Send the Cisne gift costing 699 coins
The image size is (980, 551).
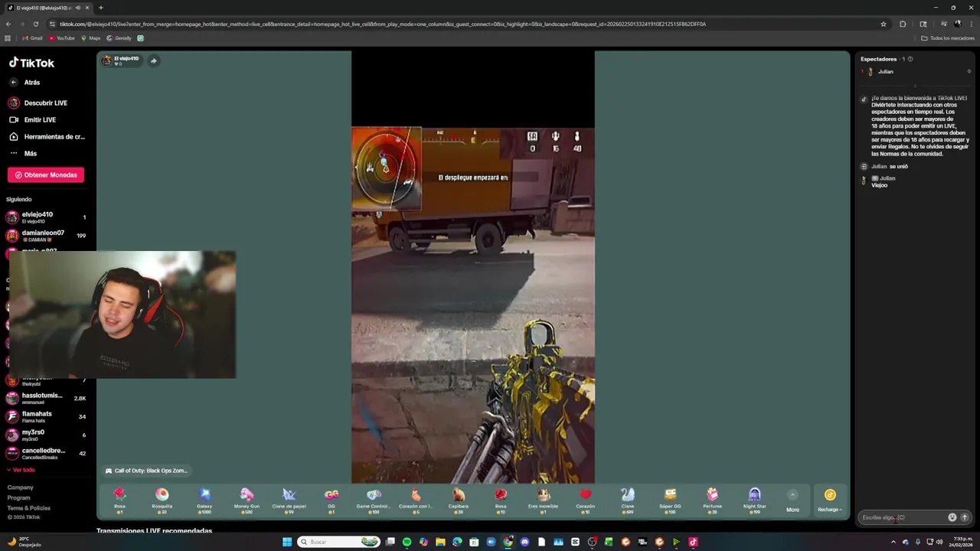(628, 500)
